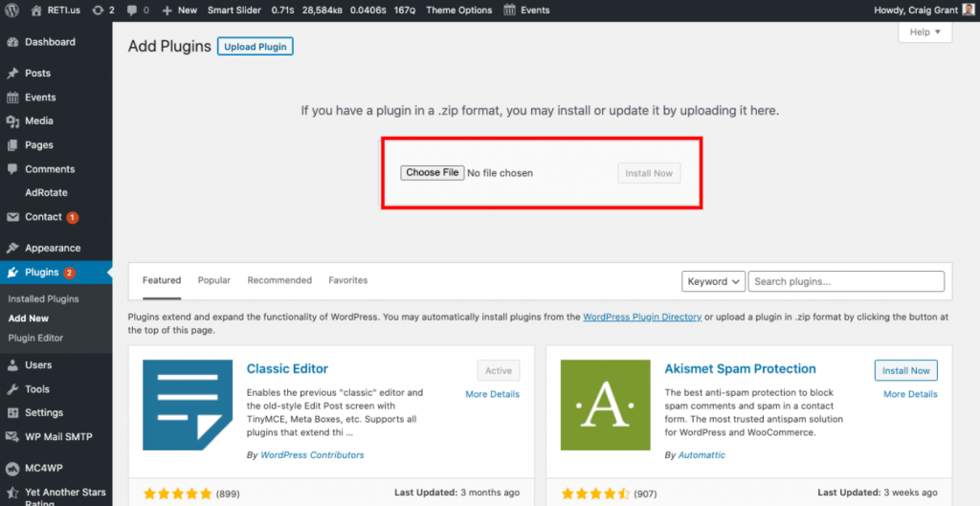Click the Active button for Classic Editor

coord(499,370)
